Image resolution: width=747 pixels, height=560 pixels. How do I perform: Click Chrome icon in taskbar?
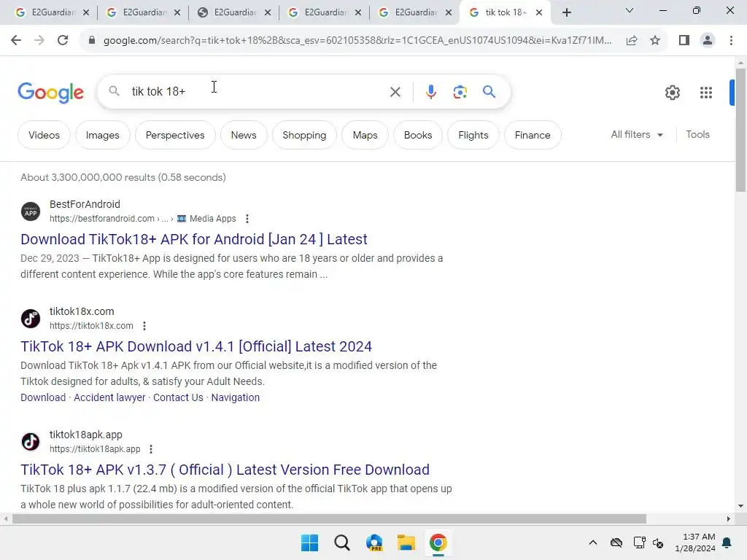[438, 542]
